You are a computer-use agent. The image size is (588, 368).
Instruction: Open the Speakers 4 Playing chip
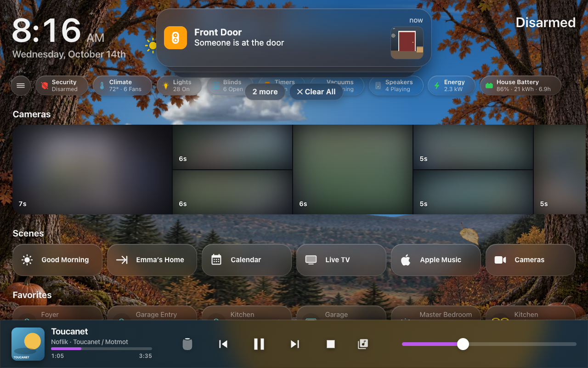[x=396, y=86]
